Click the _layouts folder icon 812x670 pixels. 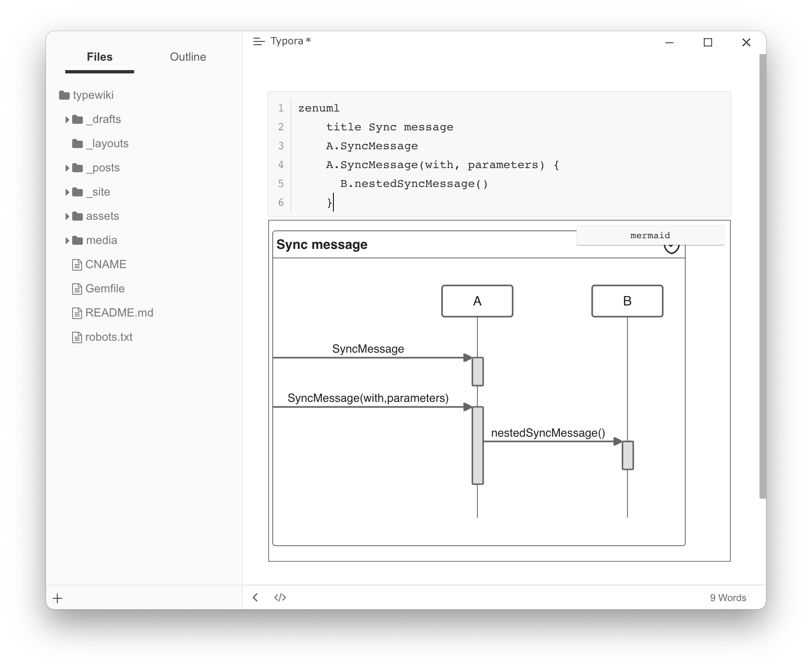tap(78, 144)
